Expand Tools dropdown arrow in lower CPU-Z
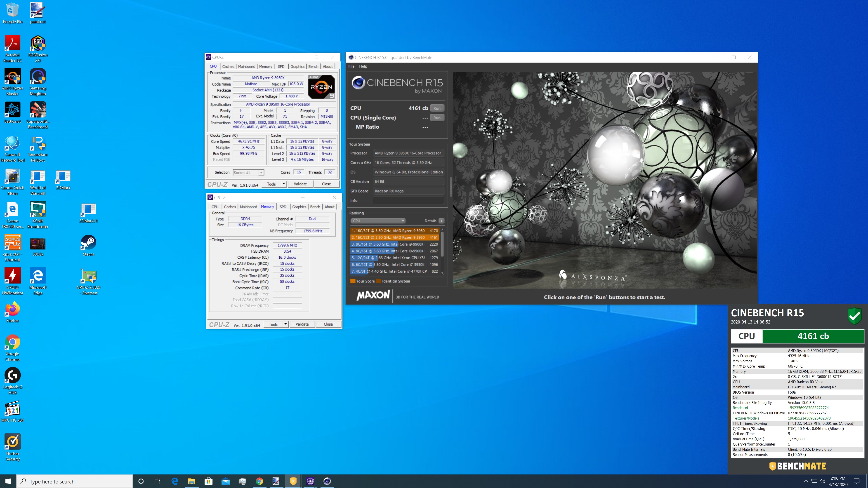 pos(285,324)
